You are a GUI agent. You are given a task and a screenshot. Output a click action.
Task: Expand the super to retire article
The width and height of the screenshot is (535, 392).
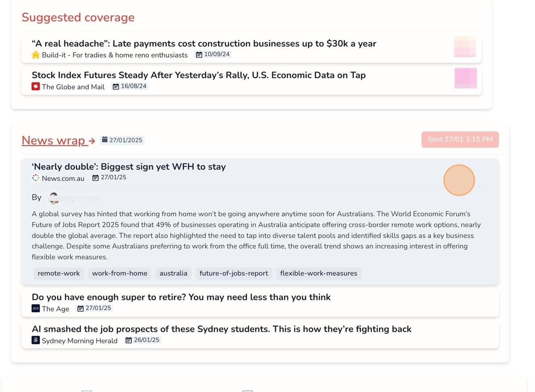pyautogui.click(x=181, y=297)
